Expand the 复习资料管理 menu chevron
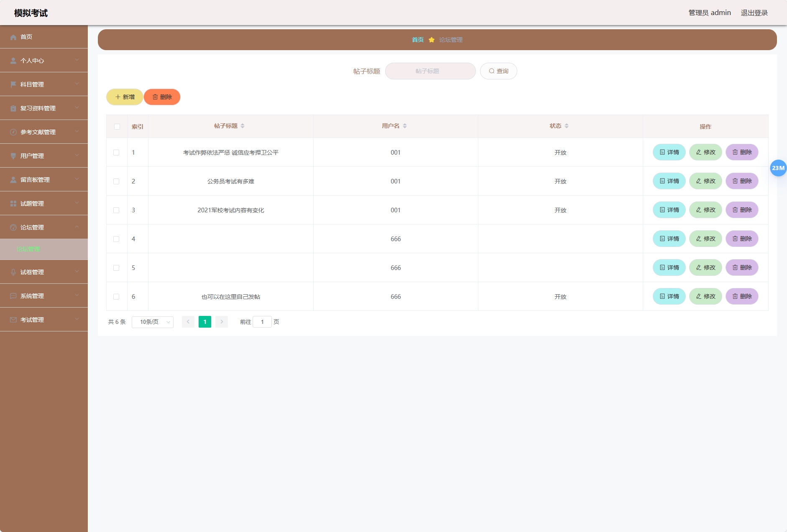 coord(77,108)
